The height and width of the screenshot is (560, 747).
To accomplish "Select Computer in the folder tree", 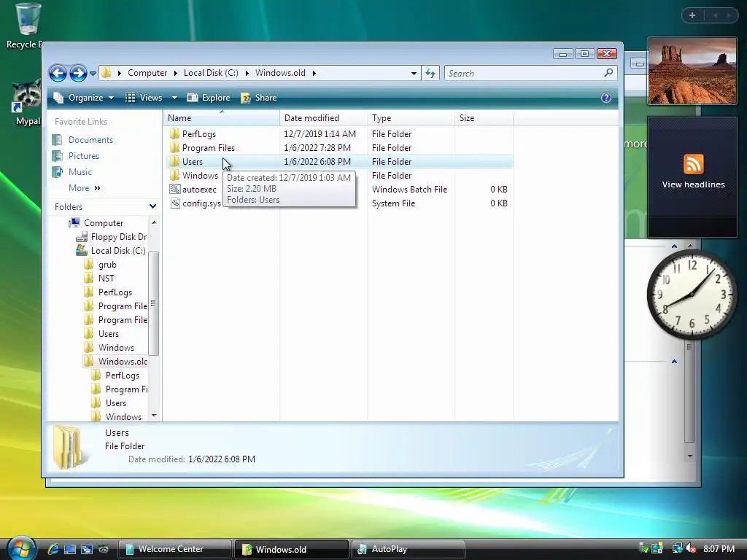I will [x=104, y=223].
